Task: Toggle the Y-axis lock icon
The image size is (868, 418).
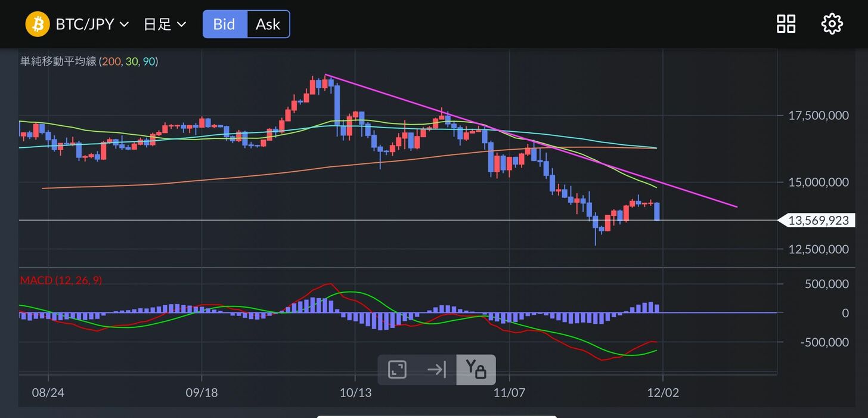Action: pyautogui.click(x=476, y=370)
